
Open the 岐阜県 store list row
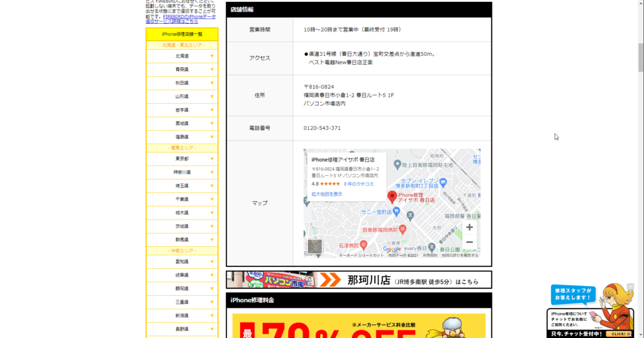(x=182, y=275)
